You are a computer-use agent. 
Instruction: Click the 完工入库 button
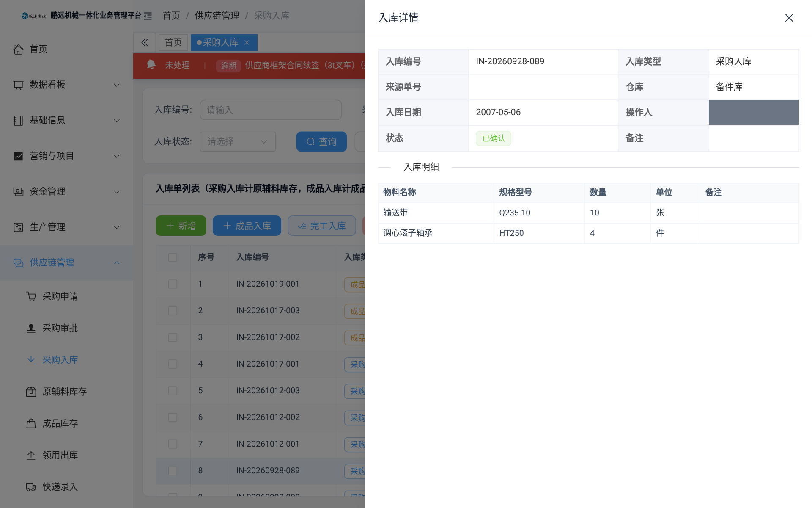coord(322,226)
